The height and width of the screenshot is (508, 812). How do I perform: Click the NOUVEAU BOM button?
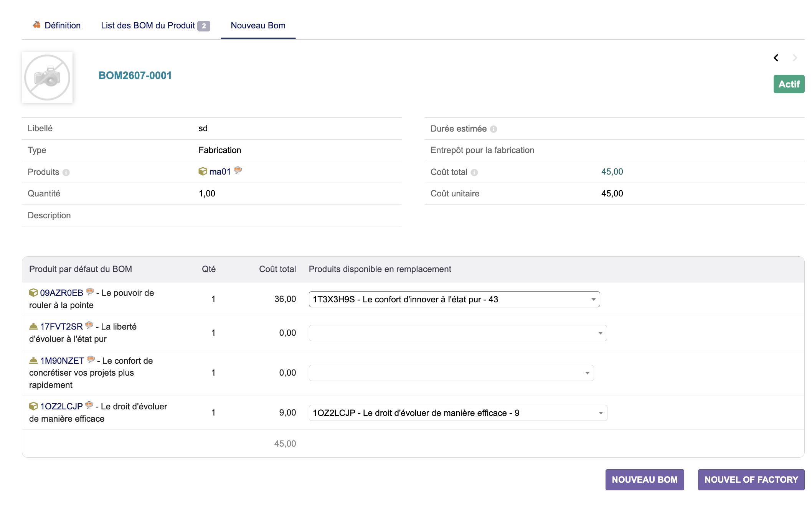(645, 480)
